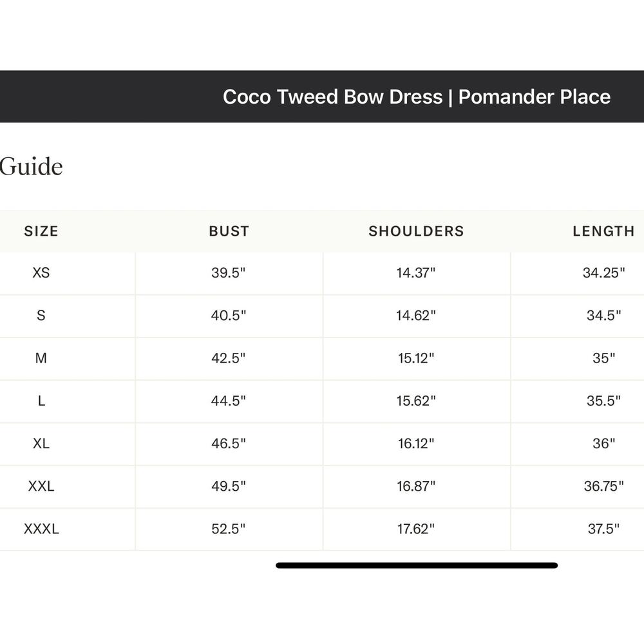
Task: Click the black horizontal scroll bar
Action: [417, 565]
